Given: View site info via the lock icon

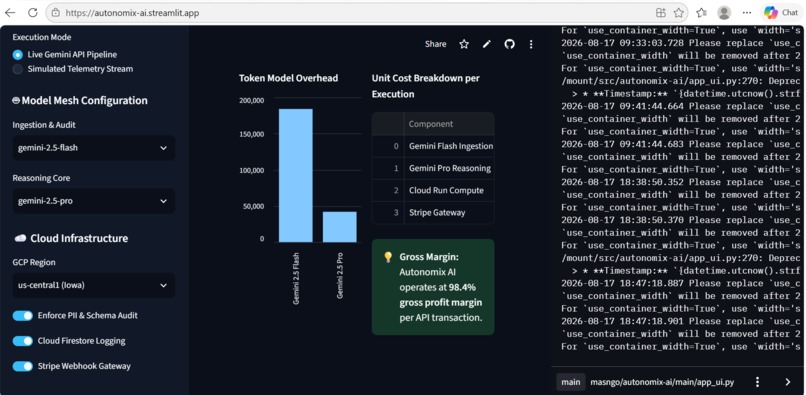Looking at the screenshot, I should 56,13.
